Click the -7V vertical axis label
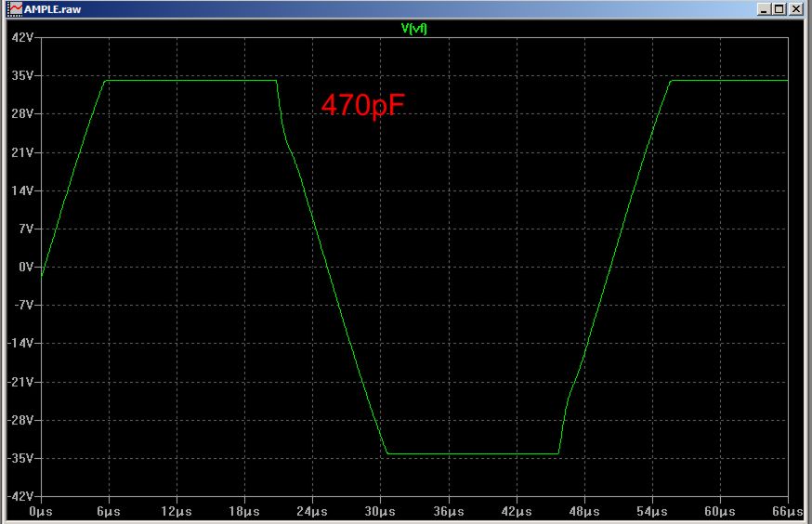 (x=24, y=305)
